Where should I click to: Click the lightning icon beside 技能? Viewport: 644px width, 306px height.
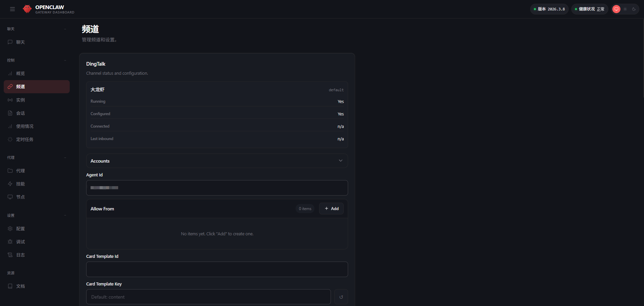pos(10,184)
